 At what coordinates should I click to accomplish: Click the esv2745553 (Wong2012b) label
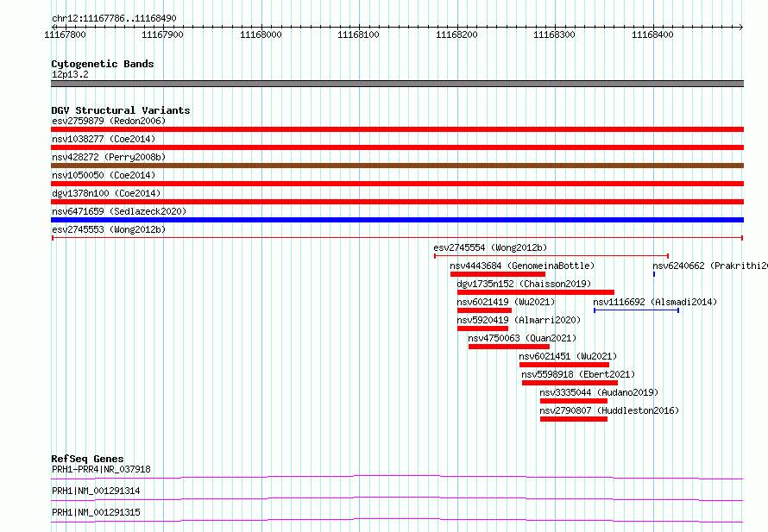(109, 229)
